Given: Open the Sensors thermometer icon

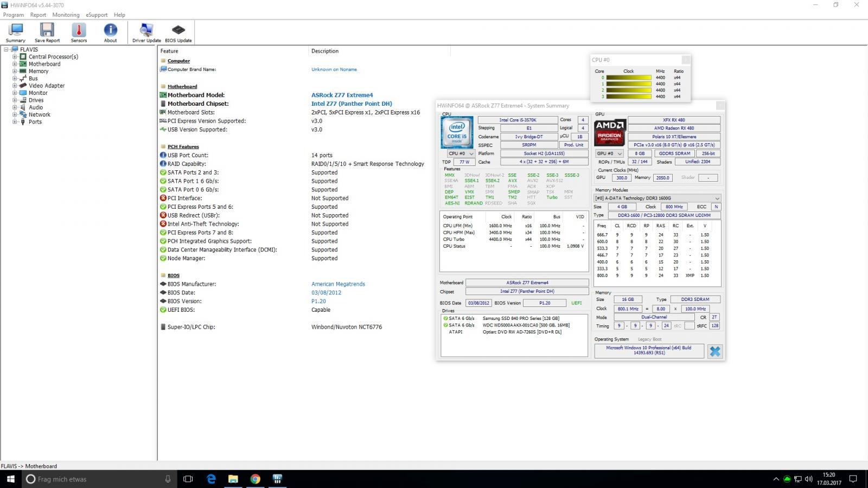Looking at the screenshot, I should (x=79, y=33).
